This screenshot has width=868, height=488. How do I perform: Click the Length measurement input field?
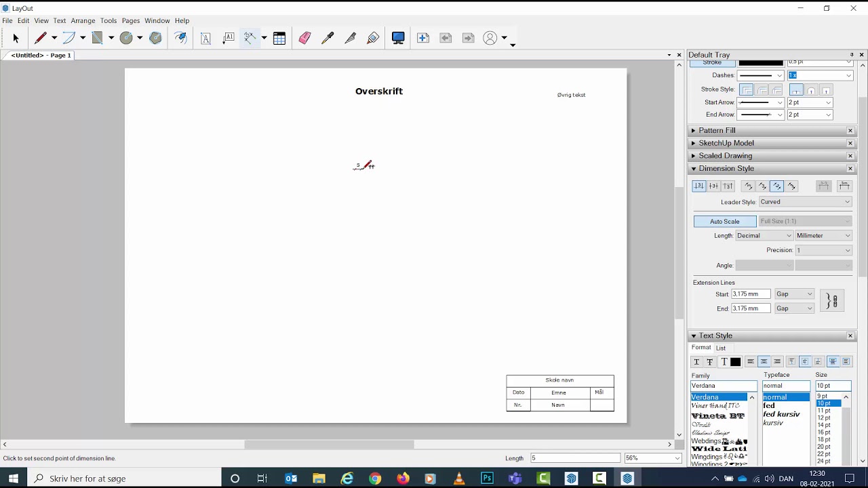coord(575,458)
